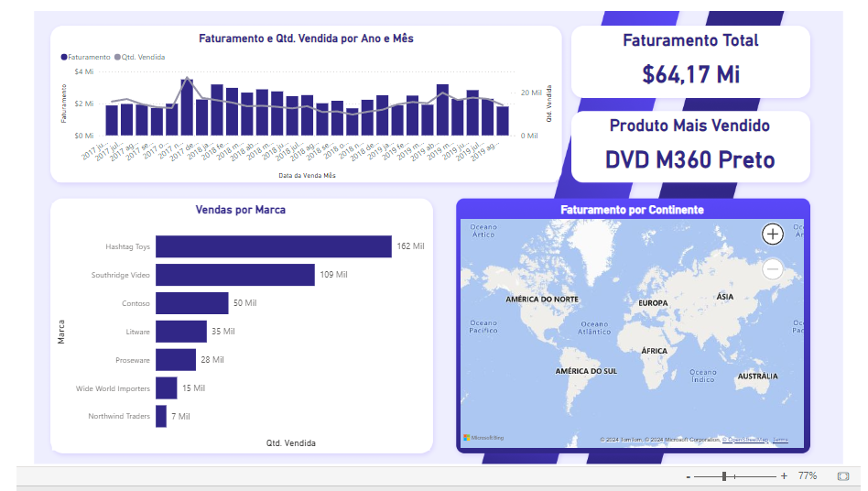
Task: Open the Terms link on the map
Action: coord(780,440)
